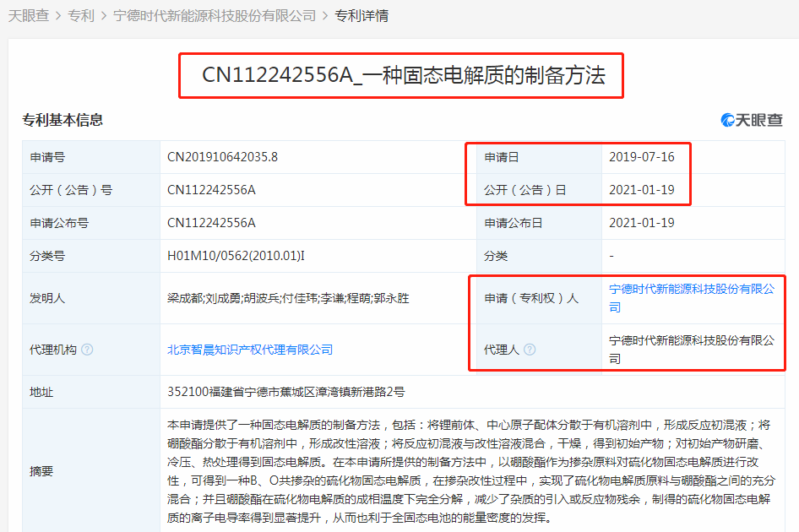The width and height of the screenshot is (799, 532).
Task: Click the inventor names list
Action: coord(288,298)
